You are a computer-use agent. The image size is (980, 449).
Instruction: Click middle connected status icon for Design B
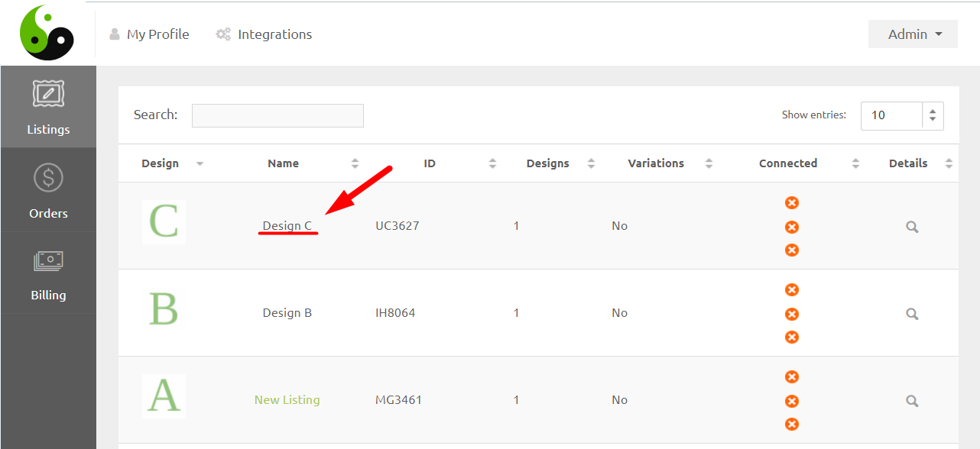pyautogui.click(x=792, y=314)
